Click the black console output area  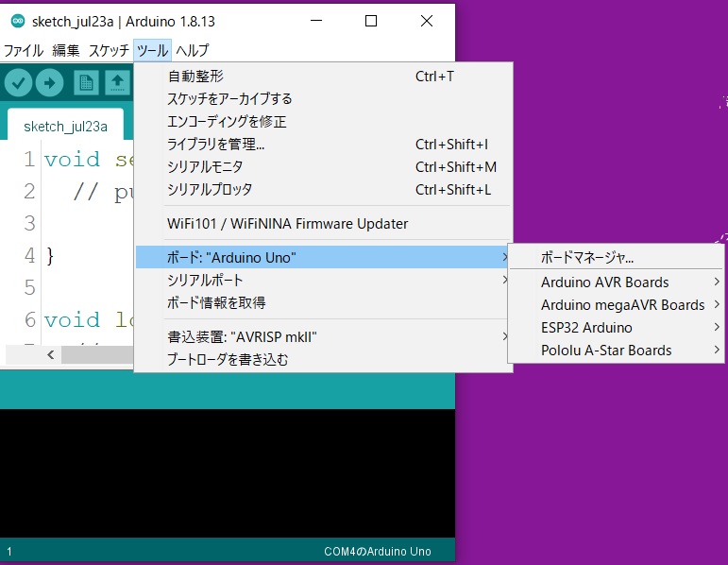pyautogui.click(x=228, y=473)
